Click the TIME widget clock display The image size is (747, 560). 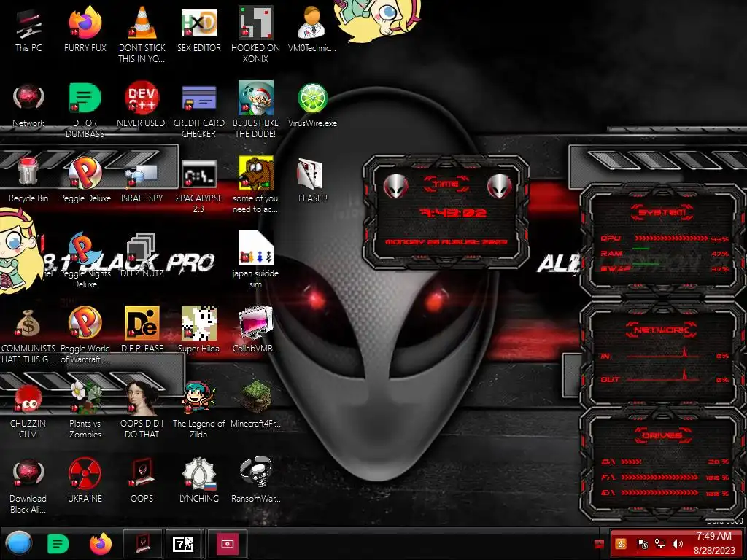pyautogui.click(x=452, y=213)
